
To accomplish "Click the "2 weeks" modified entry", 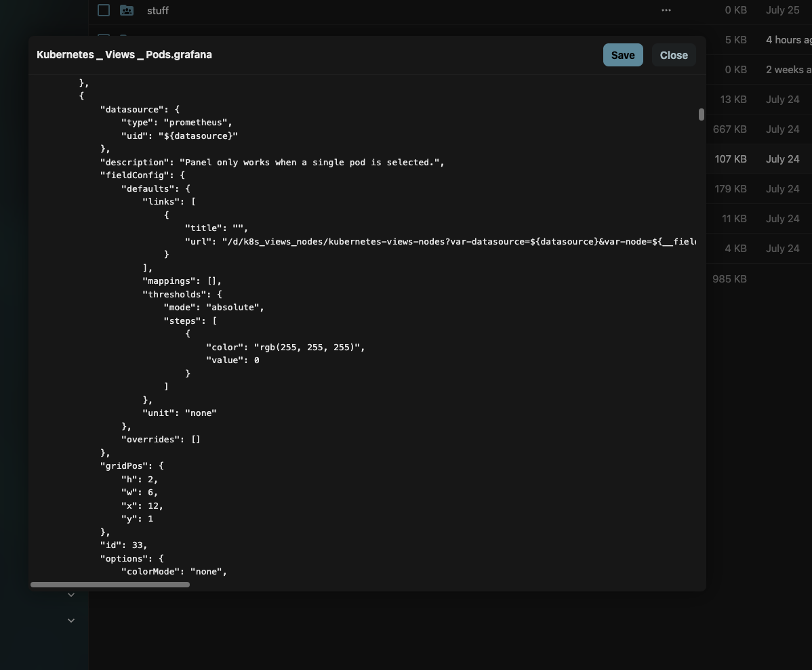I will click(789, 70).
